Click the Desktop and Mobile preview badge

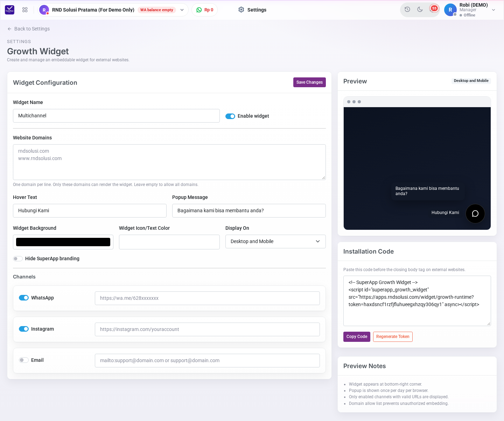[471, 81]
